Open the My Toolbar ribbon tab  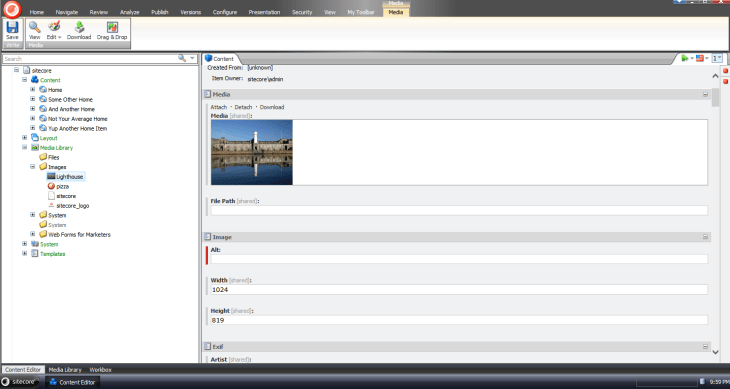pos(361,12)
